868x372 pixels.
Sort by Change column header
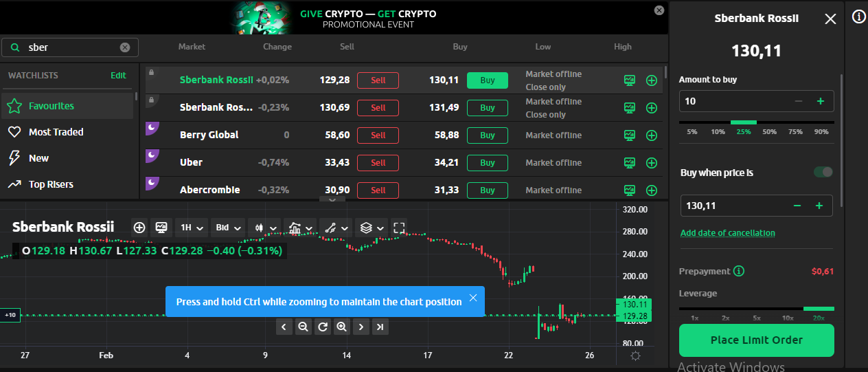[277, 47]
